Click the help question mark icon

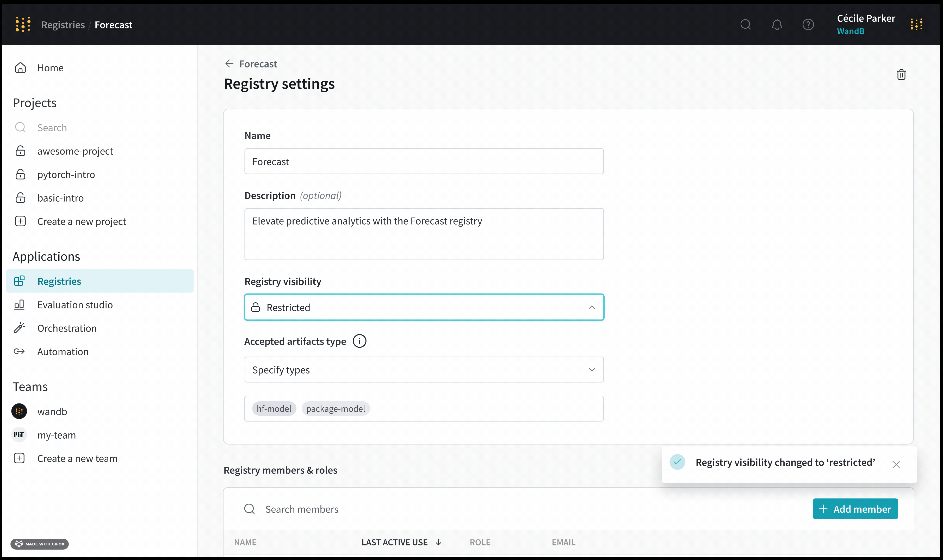tap(808, 25)
